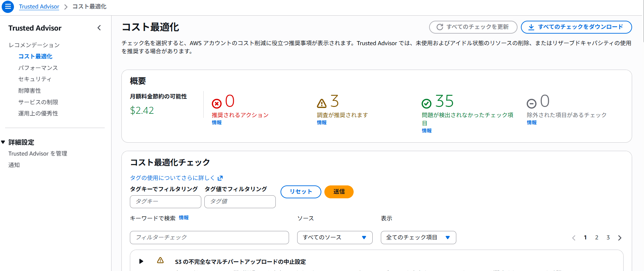The height and width of the screenshot is (271, 644).
Task: Click the yellow warning triangle summary icon
Action: pos(322,103)
